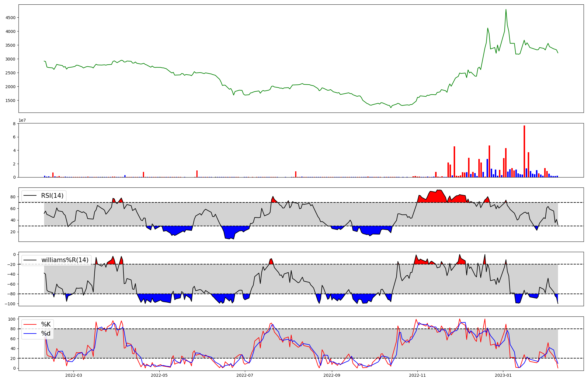This screenshot has width=588, height=382.
Task: Click the tallest red volume bar
Action: coord(524,151)
